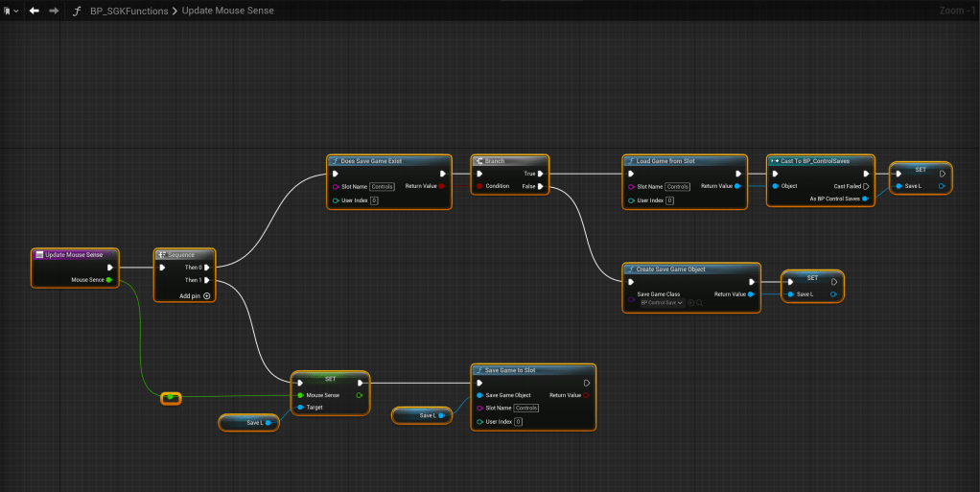The width and height of the screenshot is (980, 492).
Task: Open the Save Game Class BP Control Save dropdown
Action: (661, 302)
